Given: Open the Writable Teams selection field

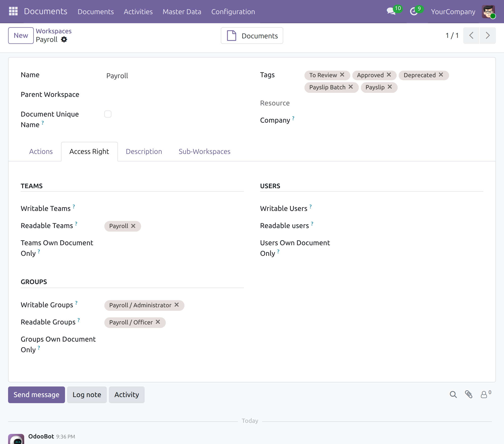Looking at the screenshot, I should click(x=174, y=208).
